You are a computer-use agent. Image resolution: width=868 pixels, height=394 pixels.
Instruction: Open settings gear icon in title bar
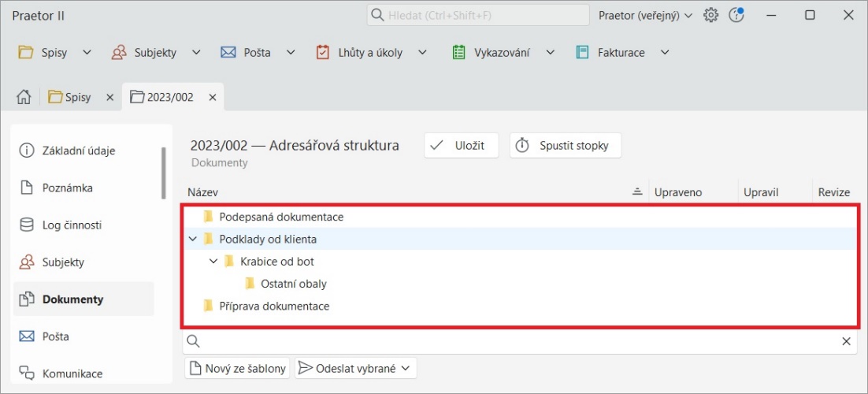[710, 15]
